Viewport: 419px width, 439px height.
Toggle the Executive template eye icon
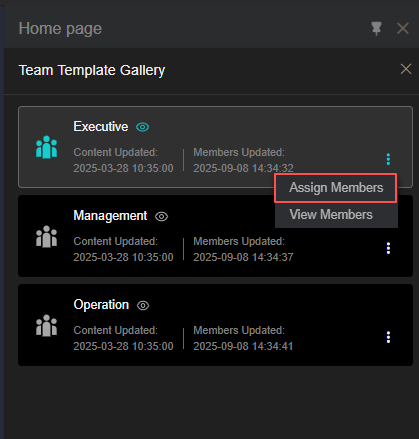[x=143, y=127]
